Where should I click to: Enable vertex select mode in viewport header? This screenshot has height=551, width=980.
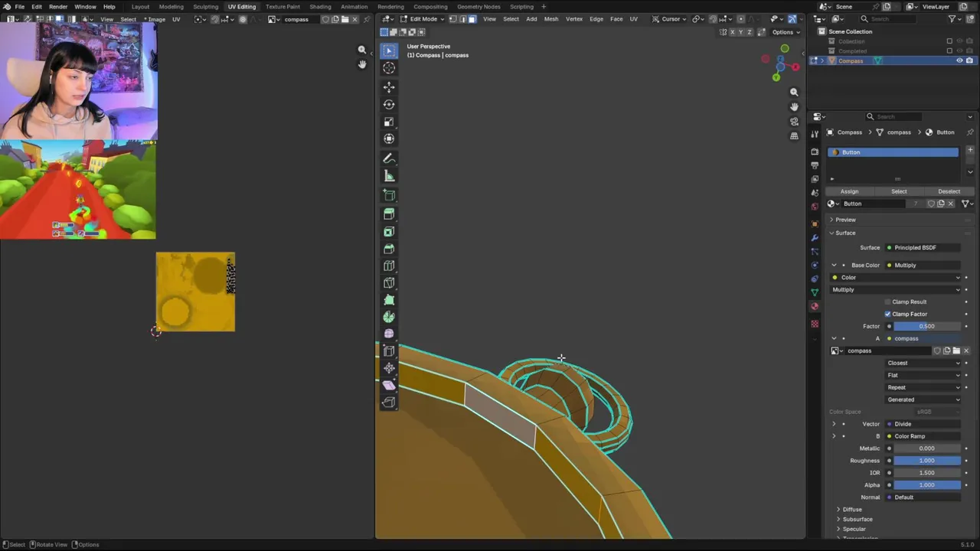click(x=452, y=19)
